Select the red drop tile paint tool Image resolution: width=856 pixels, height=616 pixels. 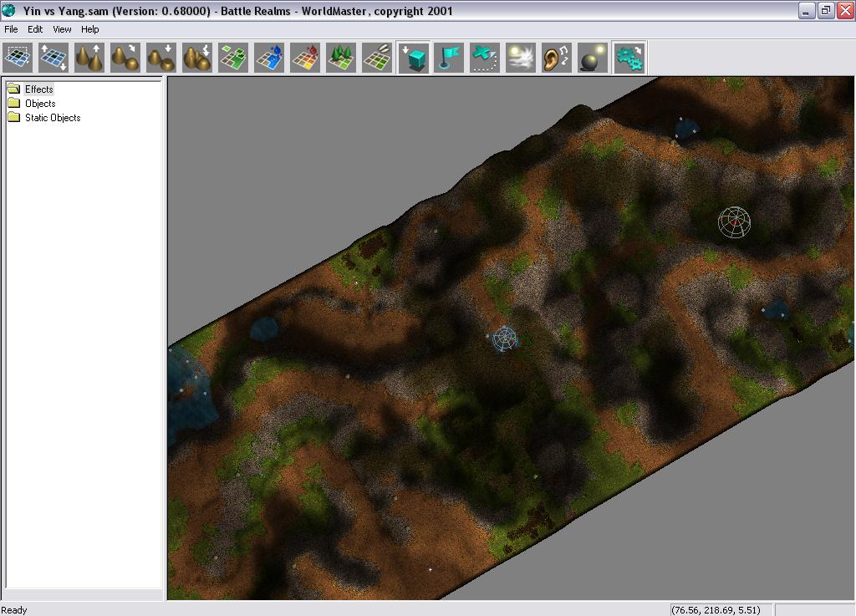click(x=306, y=58)
